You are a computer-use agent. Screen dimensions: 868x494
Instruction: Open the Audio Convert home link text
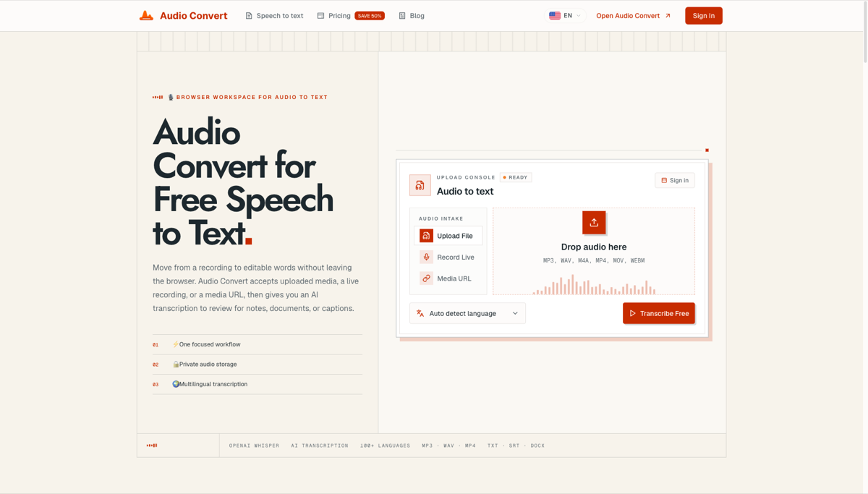click(193, 15)
